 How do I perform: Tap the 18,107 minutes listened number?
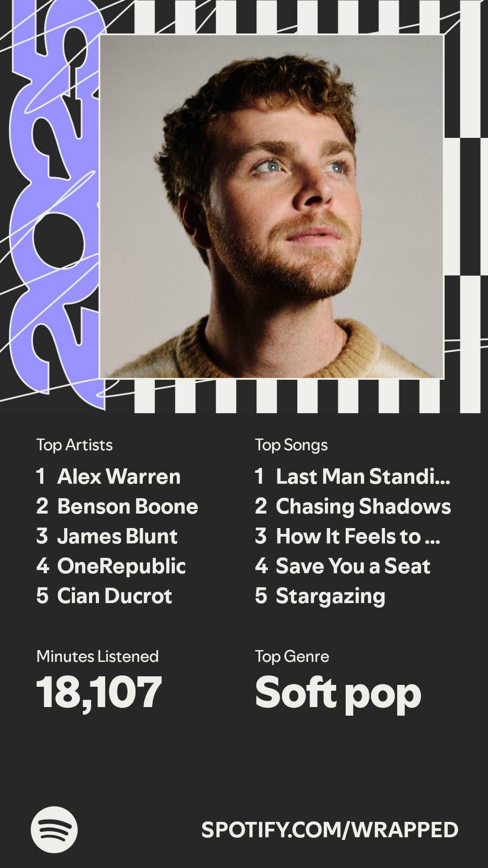[x=99, y=692]
